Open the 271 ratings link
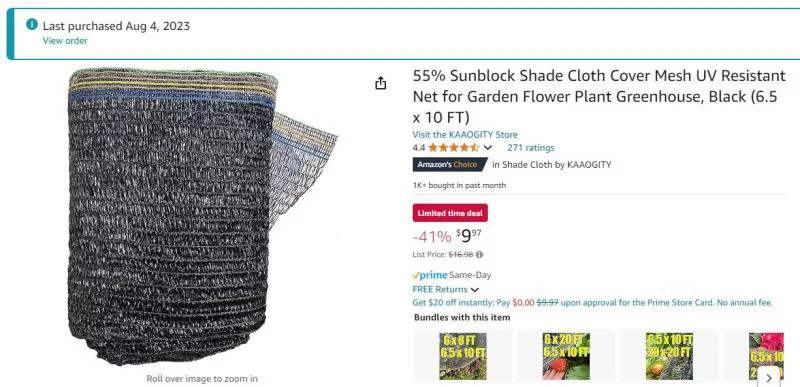Screen dimensions: 800x387 pyautogui.click(x=531, y=148)
